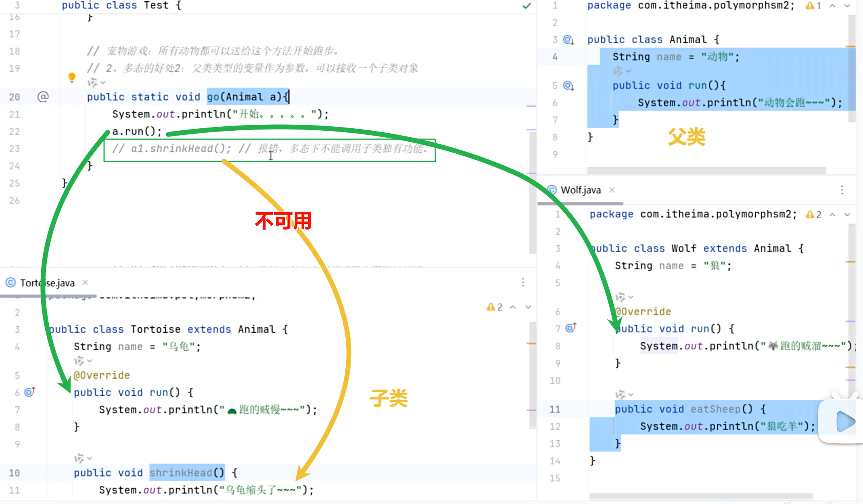Viewport: 863px width, 504px height.
Task: Open the kebab menu of the Wolf.java editor
Action: 842,190
